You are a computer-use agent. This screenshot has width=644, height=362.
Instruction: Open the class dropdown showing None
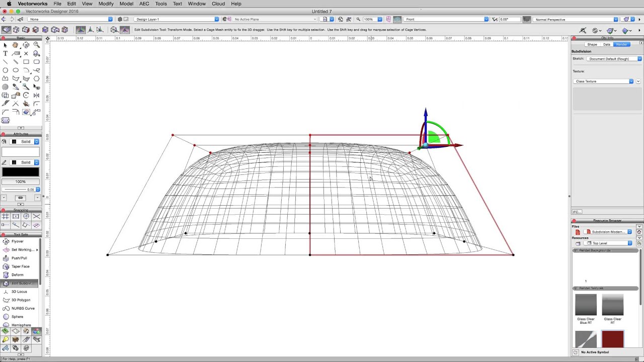(x=70, y=19)
